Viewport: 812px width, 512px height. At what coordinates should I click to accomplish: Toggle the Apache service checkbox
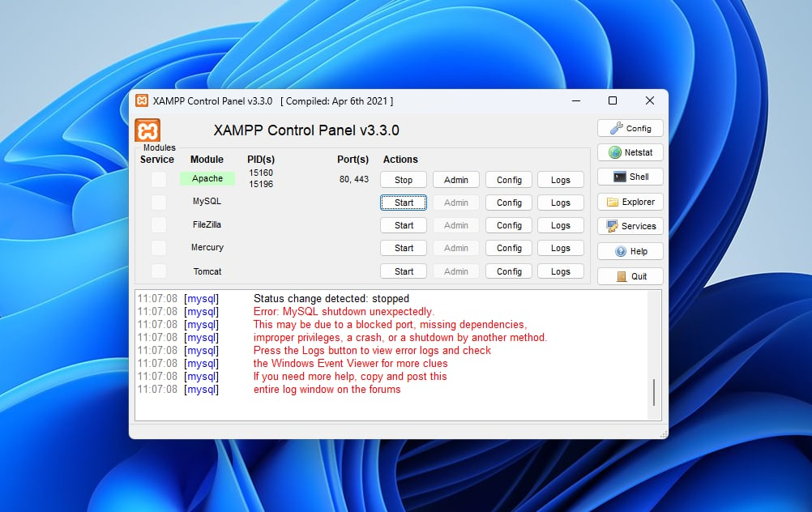tap(159, 180)
